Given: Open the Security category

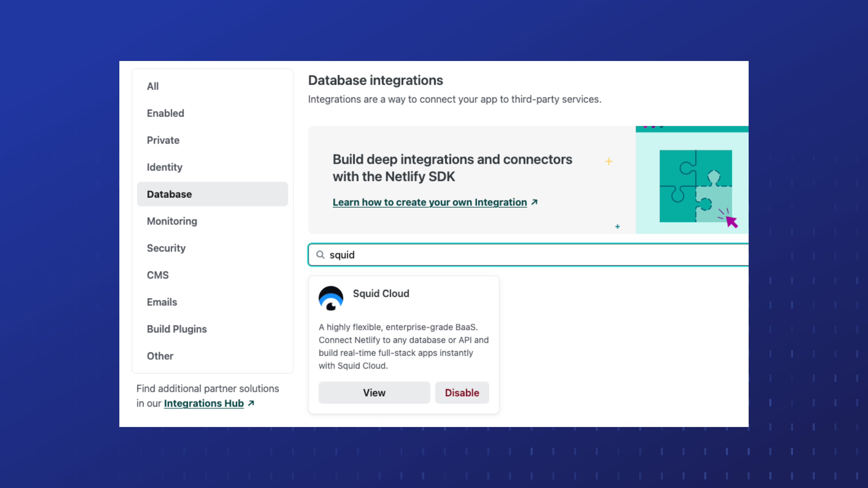Looking at the screenshot, I should click(166, 248).
